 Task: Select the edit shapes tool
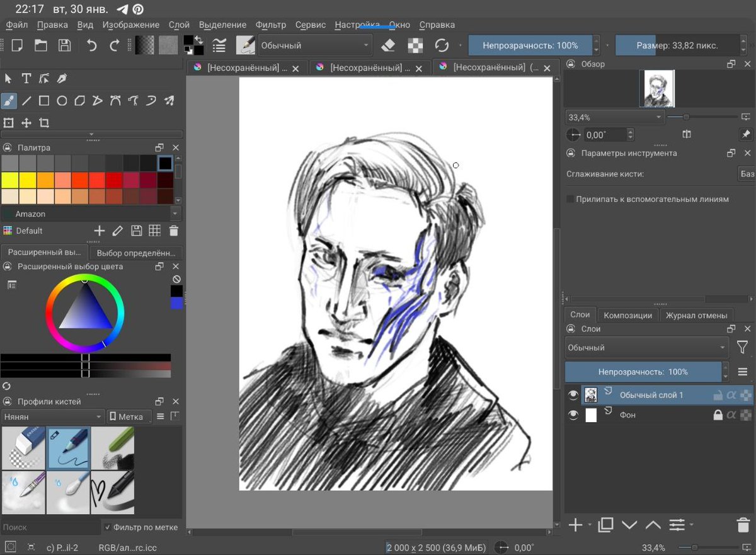[44, 79]
